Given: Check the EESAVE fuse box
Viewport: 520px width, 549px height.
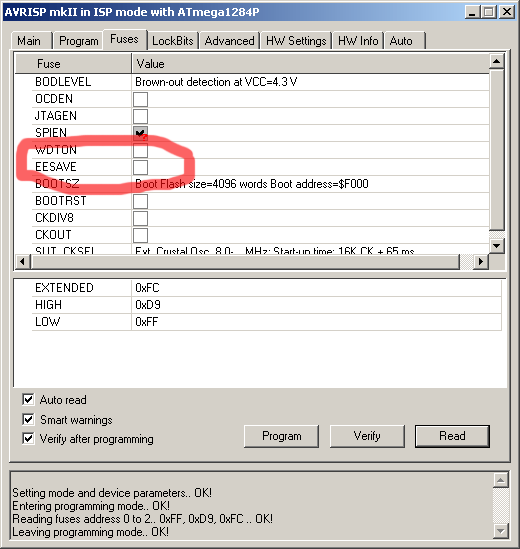Looking at the screenshot, I should (x=140, y=167).
